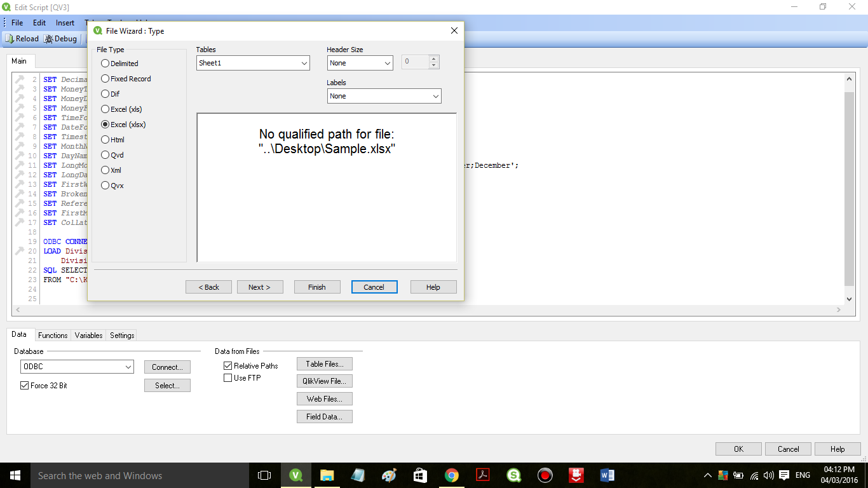Open the ODBC database dropdown

tap(77, 367)
